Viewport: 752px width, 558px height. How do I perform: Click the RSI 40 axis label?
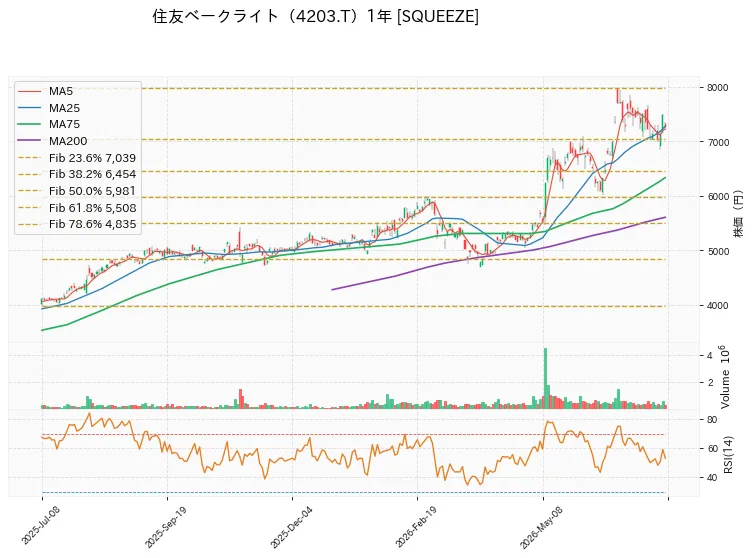tap(712, 478)
